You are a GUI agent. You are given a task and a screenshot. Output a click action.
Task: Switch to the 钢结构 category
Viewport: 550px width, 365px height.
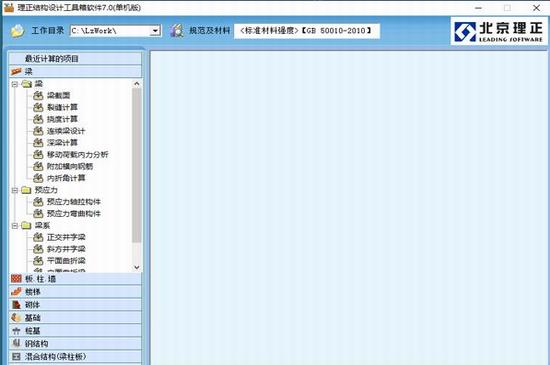point(75,344)
